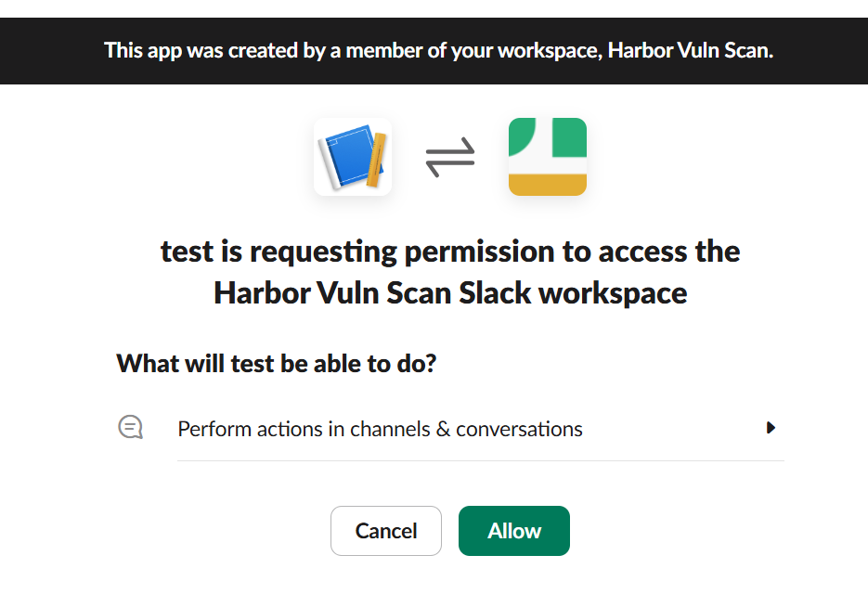Screen dimensions: 868x607
Task: Expand "Perform actions in channels & conversations" row
Action: tap(381, 429)
